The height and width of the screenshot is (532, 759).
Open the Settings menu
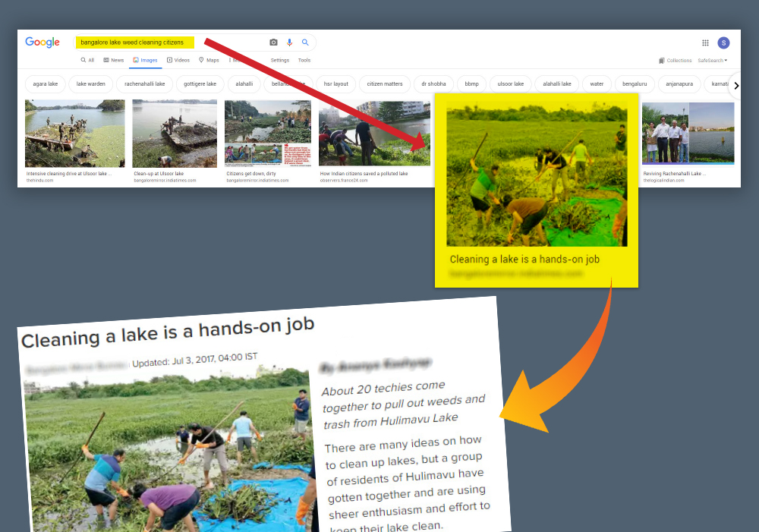pos(279,60)
